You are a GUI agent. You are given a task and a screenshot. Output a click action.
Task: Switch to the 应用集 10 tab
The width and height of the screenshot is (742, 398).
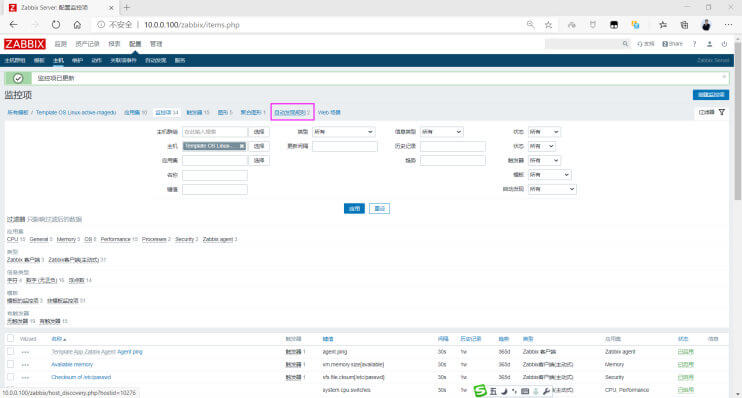coord(135,113)
